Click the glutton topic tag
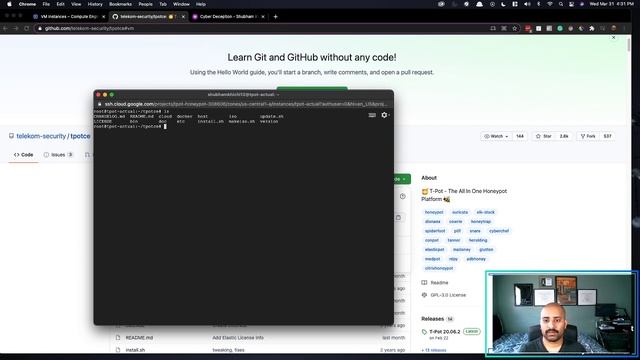 click(x=486, y=250)
